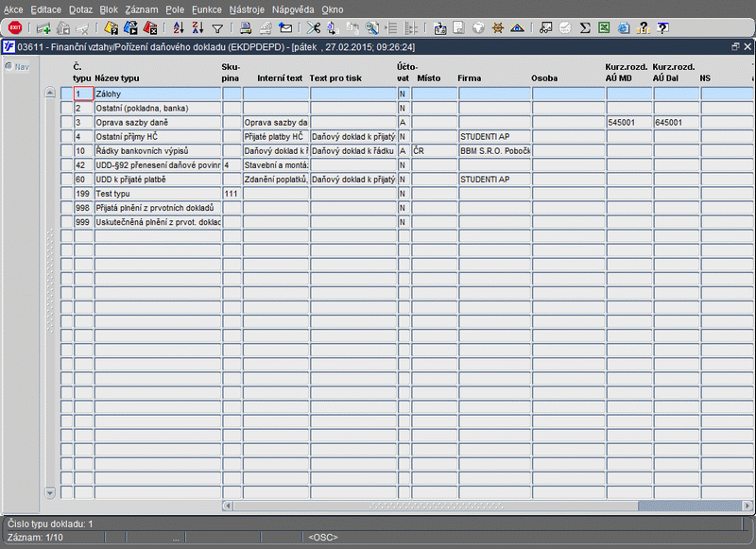Open the Editace menu
The image size is (756, 549).
point(45,9)
